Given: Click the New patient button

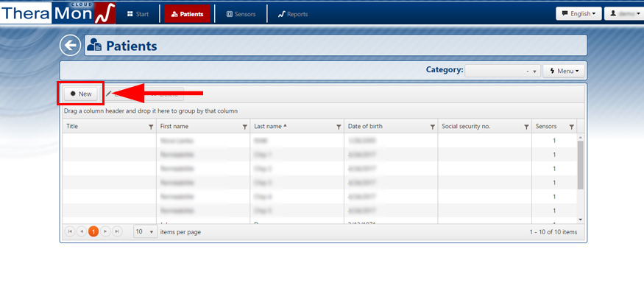Looking at the screenshot, I should point(81,94).
